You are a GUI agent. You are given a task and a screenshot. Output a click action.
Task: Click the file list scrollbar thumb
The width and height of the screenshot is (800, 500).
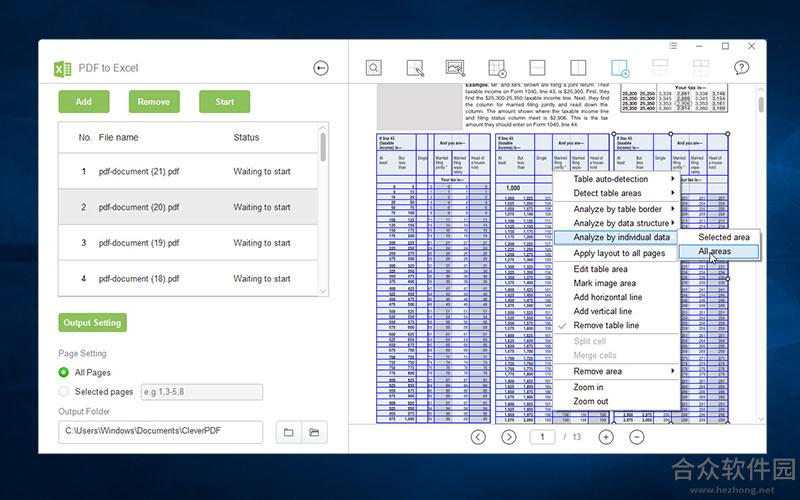point(322,147)
